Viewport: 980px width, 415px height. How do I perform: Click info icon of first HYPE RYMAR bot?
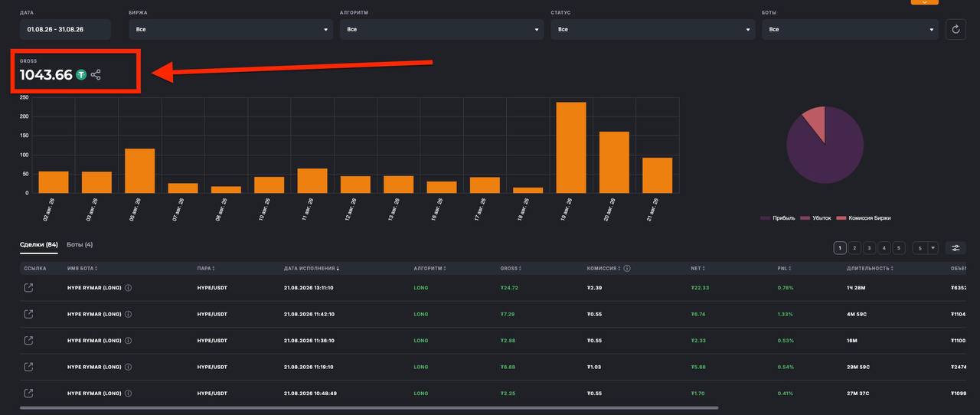pos(128,288)
